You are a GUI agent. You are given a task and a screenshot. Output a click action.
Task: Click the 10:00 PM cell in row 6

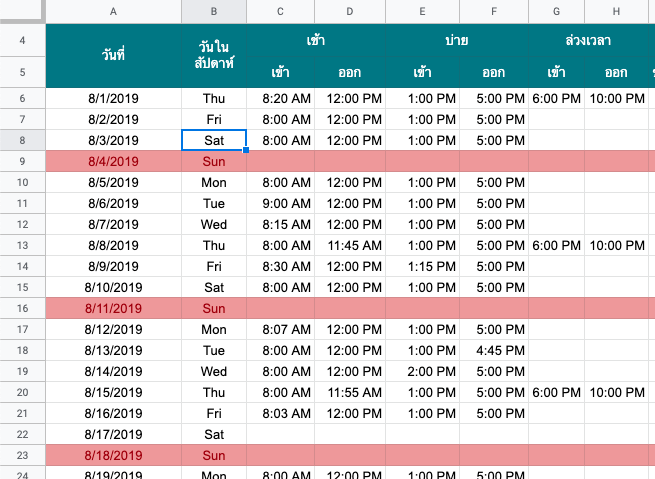coord(617,99)
